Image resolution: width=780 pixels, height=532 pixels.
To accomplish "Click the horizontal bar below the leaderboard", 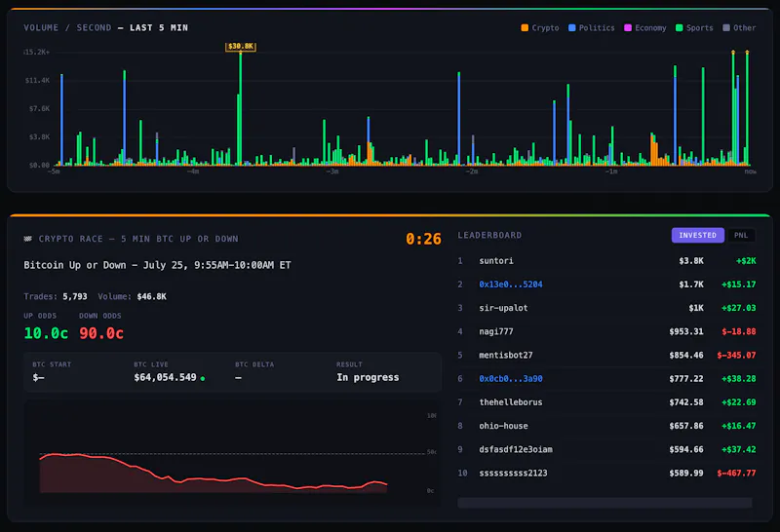I will click(604, 503).
